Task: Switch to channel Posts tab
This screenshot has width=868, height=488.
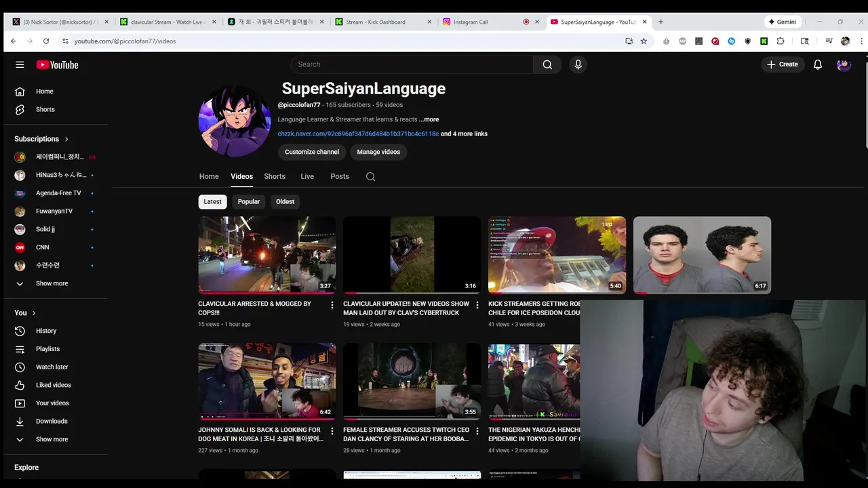Action: 340,176
